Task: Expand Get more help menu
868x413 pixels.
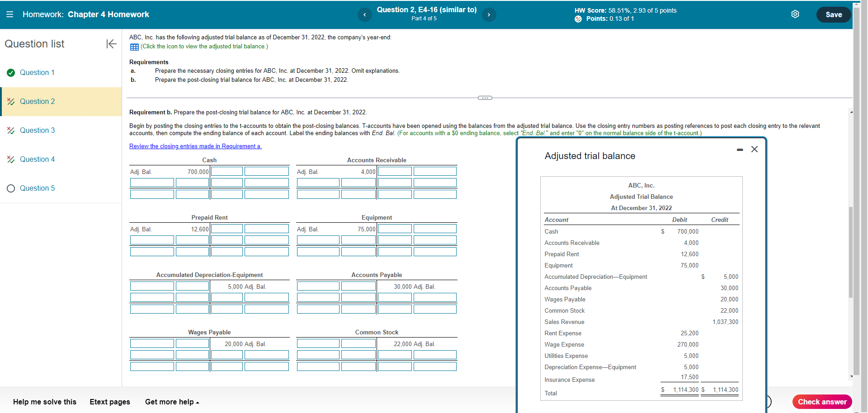Action: click(x=172, y=402)
